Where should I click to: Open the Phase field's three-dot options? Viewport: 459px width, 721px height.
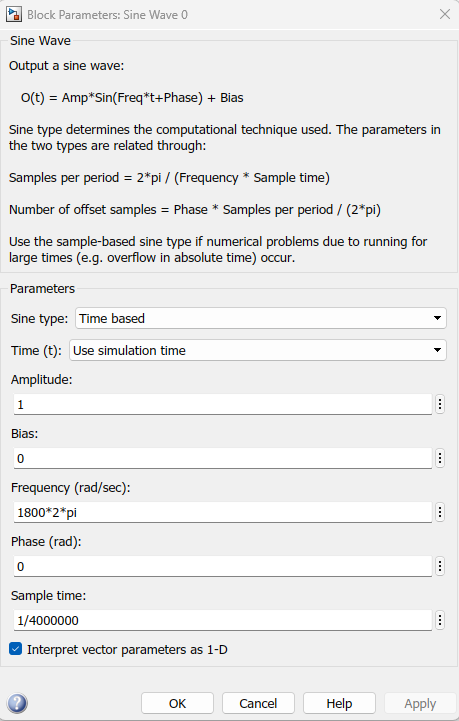click(440, 566)
